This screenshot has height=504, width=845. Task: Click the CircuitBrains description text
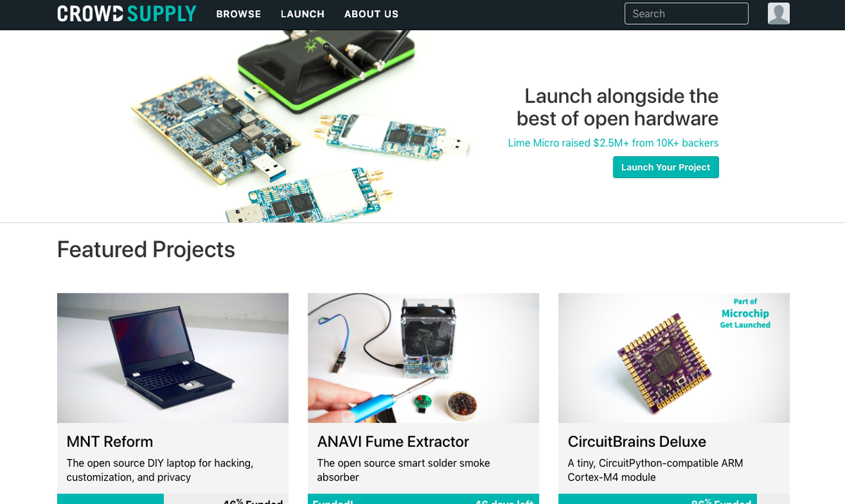[656, 470]
